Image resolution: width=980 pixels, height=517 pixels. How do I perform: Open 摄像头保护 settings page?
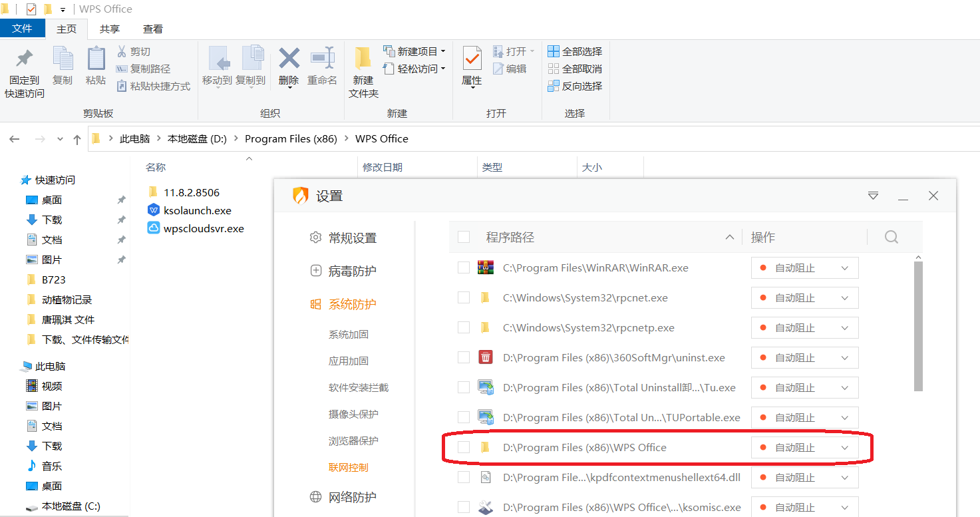click(x=353, y=414)
